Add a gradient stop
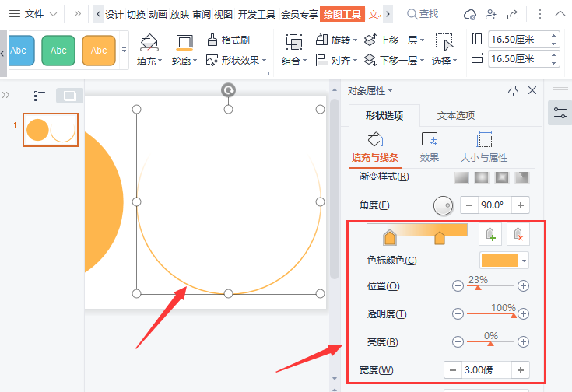 tap(490, 234)
